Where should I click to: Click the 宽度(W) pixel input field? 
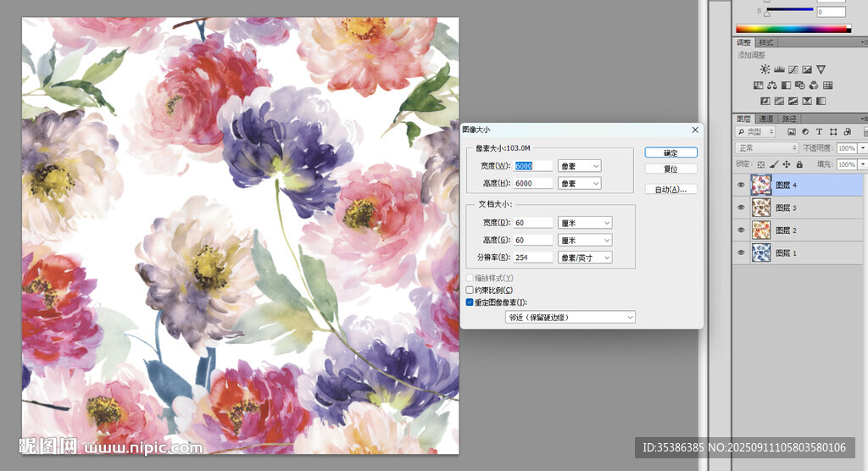533,166
